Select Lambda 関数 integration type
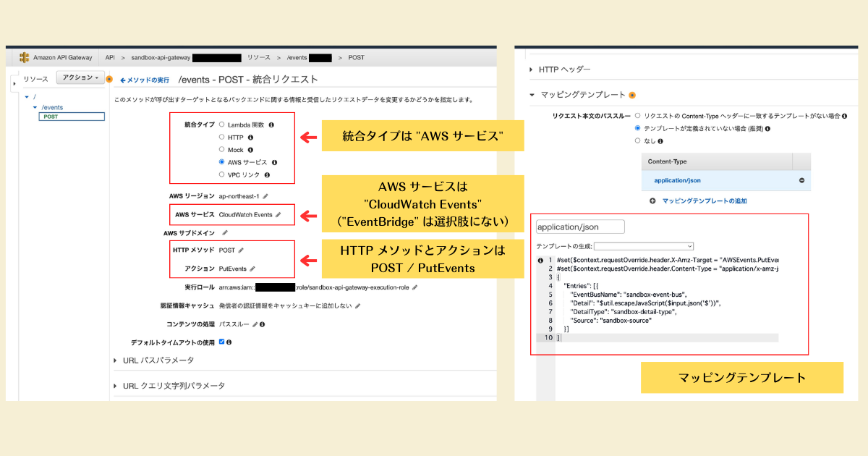 [x=221, y=124]
